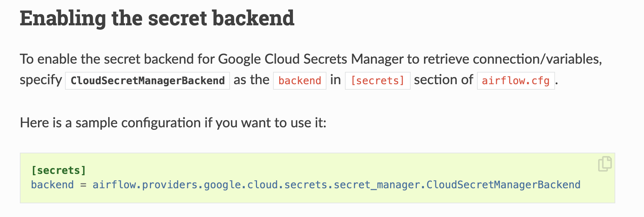Click the green [secrets] line in code block
644x217 pixels.
click(59, 170)
